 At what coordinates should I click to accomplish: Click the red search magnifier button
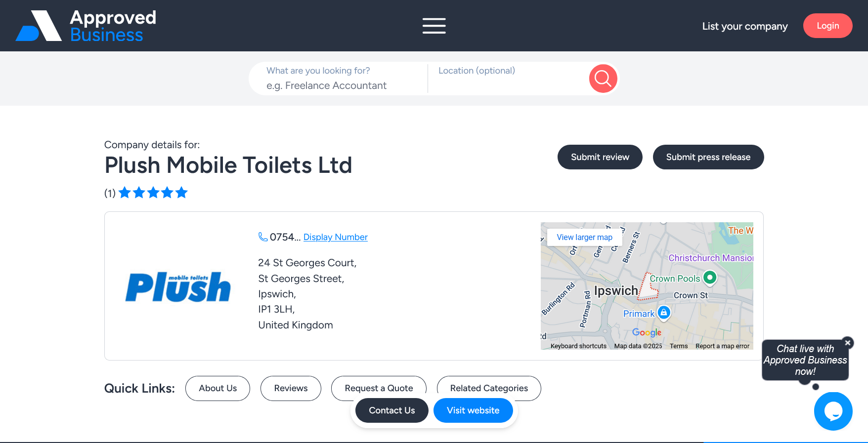pos(603,78)
